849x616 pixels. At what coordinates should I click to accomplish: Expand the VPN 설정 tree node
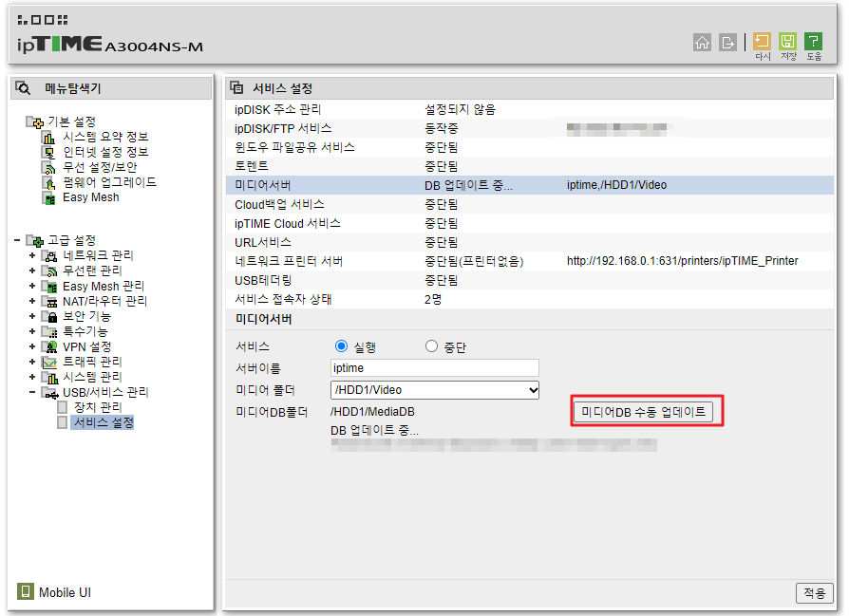31,346
